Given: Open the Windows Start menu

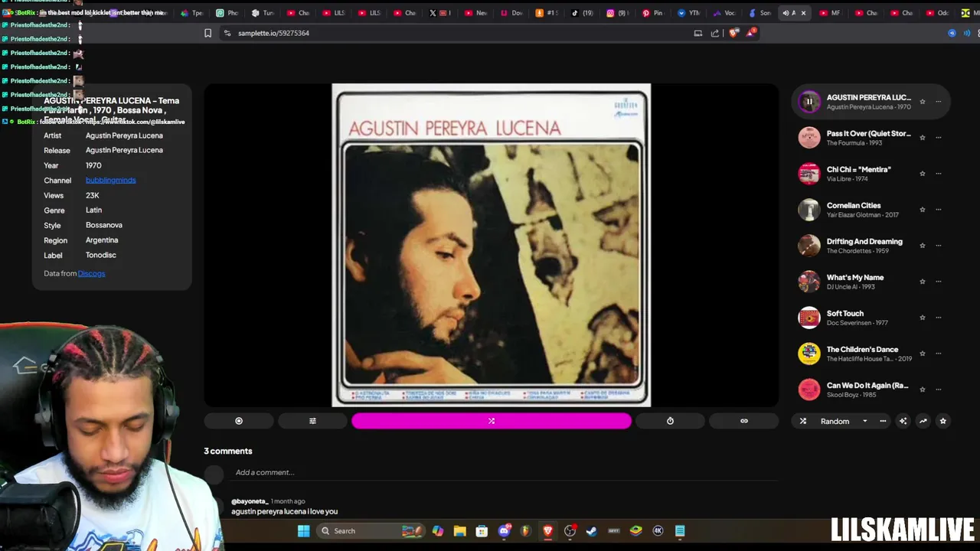Looking at the screenshot, I should pyautogui.click(x=303, y=531).
